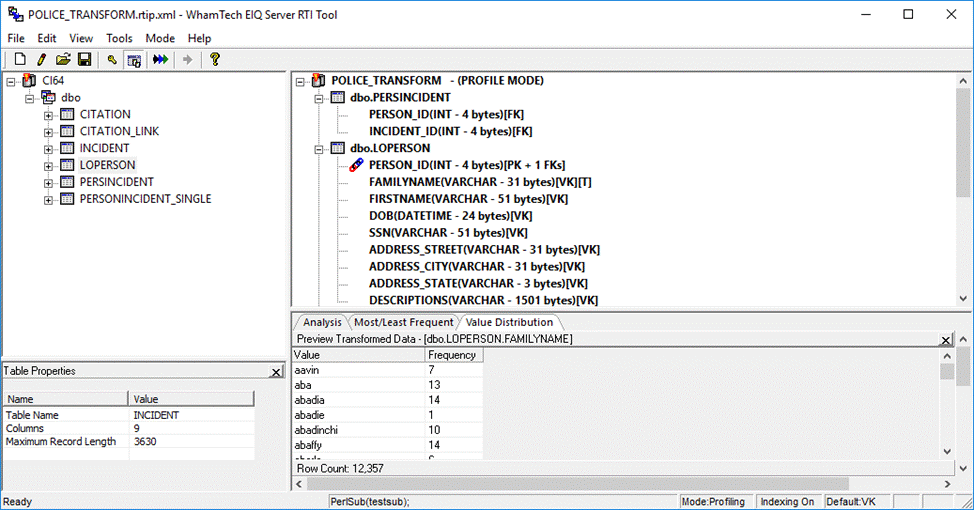Viewport: 974px width, 510px height.
Task: Select the INCIDENT table in the tree
Action: tap(104, 148)
